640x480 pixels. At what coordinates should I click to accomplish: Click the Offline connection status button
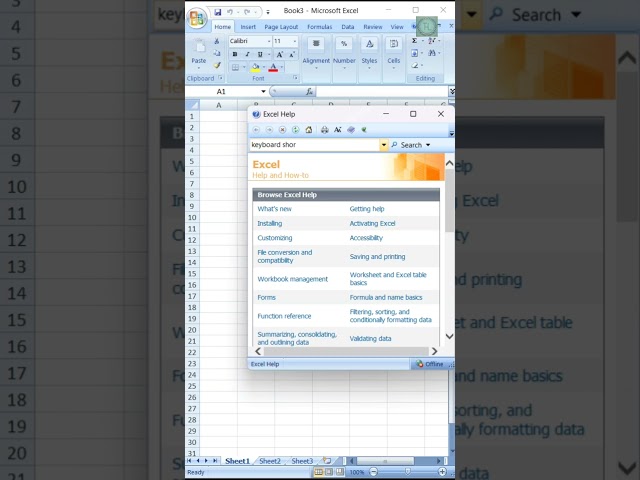(x=430, y=364)
